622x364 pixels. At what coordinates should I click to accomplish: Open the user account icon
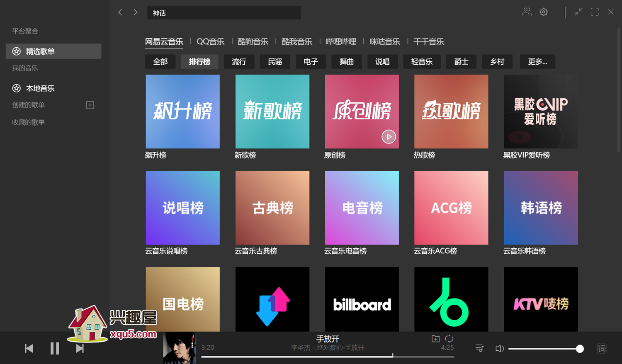pos(527,12)
